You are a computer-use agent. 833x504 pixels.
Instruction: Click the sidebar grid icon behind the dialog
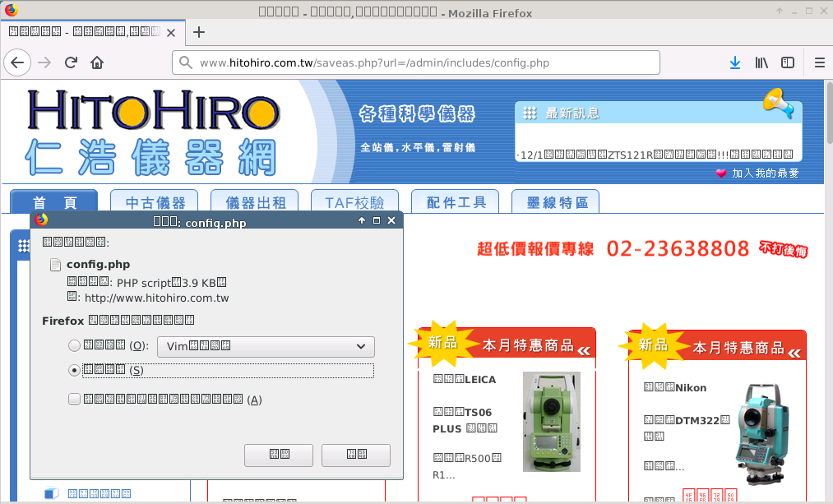click(23, 246)
